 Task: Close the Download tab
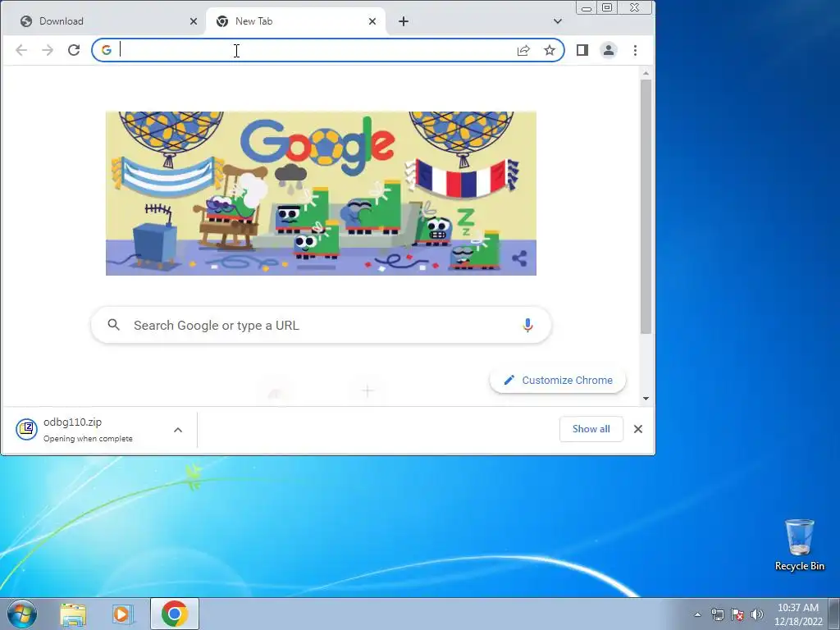pyautogui.click(x=194, y=21)
